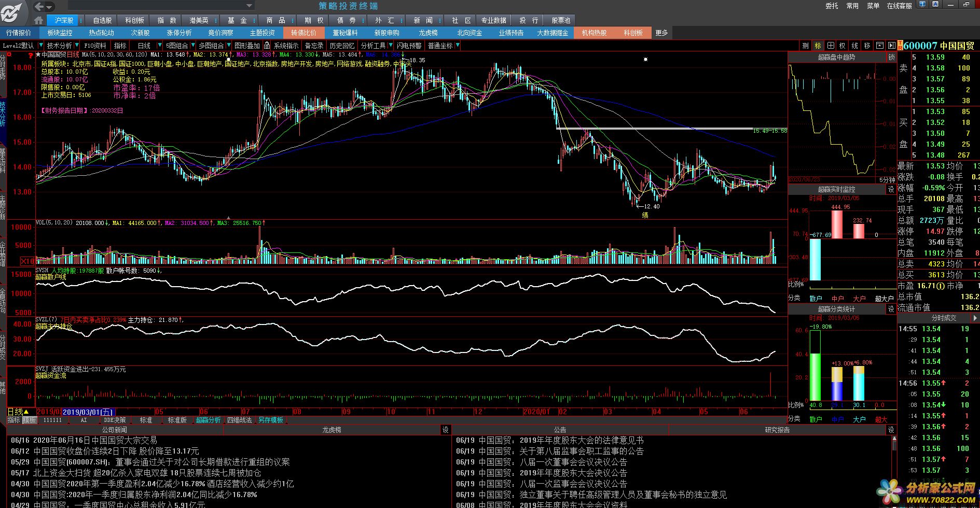Click the home icon in the navigation bar
980x508 pixels.
39,21
